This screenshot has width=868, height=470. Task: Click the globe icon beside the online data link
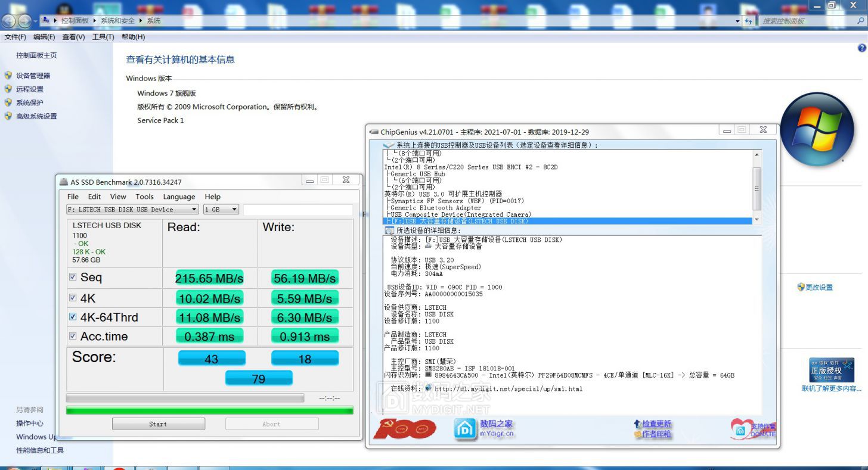(x=428, y=388)
